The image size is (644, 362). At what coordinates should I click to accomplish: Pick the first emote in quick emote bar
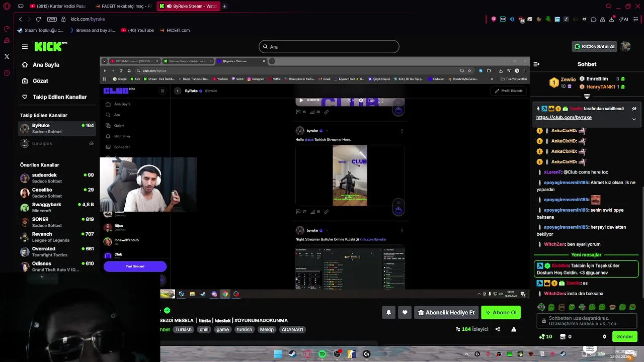541,307
